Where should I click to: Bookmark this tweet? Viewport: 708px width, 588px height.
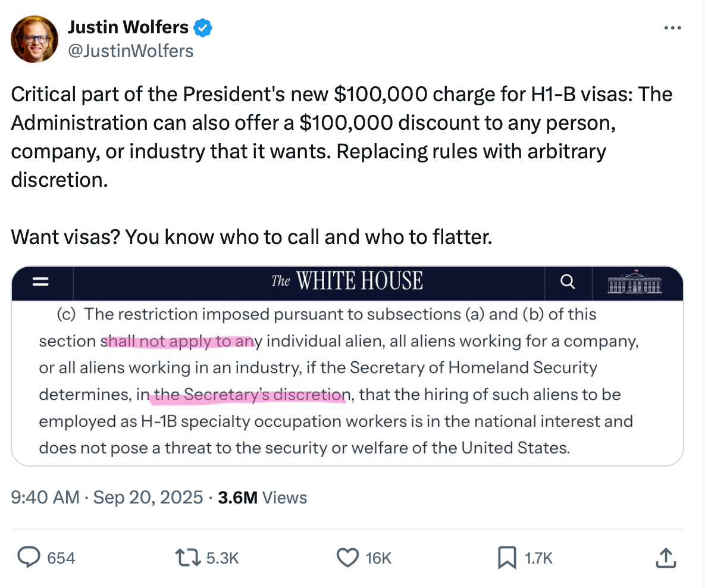pyautogui.click(x=506, y=557)
